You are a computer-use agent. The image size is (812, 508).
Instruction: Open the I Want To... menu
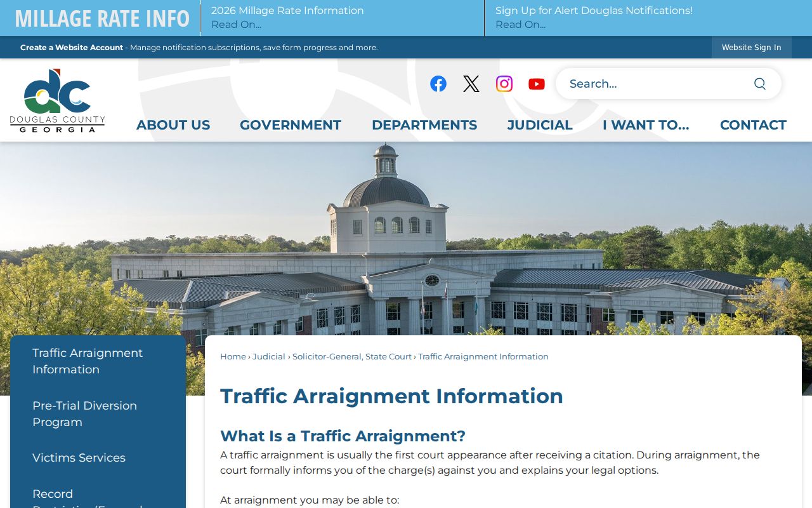point(646,125)
